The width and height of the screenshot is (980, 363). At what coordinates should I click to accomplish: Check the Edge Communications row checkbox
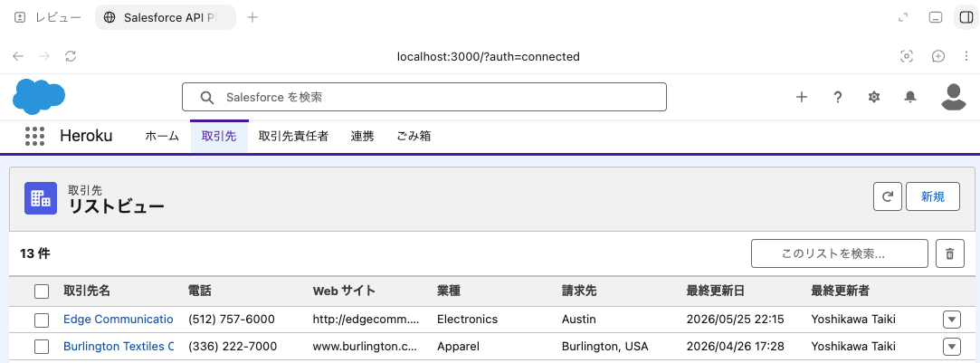[x=42, y=320]
